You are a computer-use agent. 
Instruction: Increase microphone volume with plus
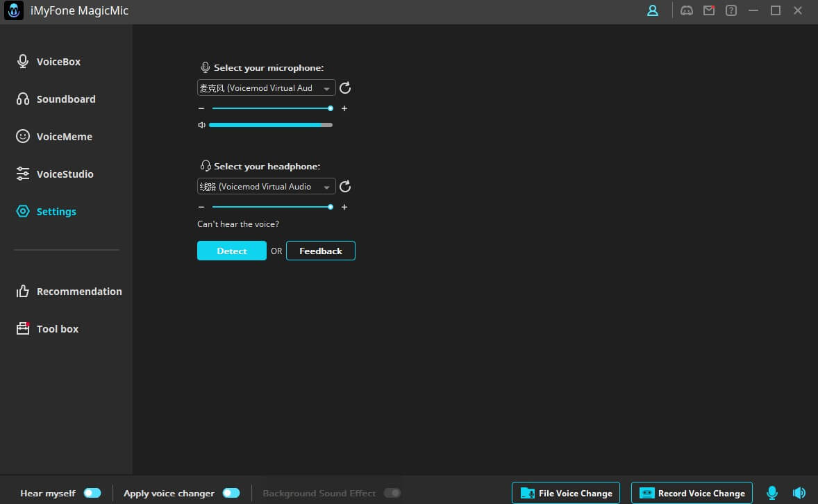[344, 108]
